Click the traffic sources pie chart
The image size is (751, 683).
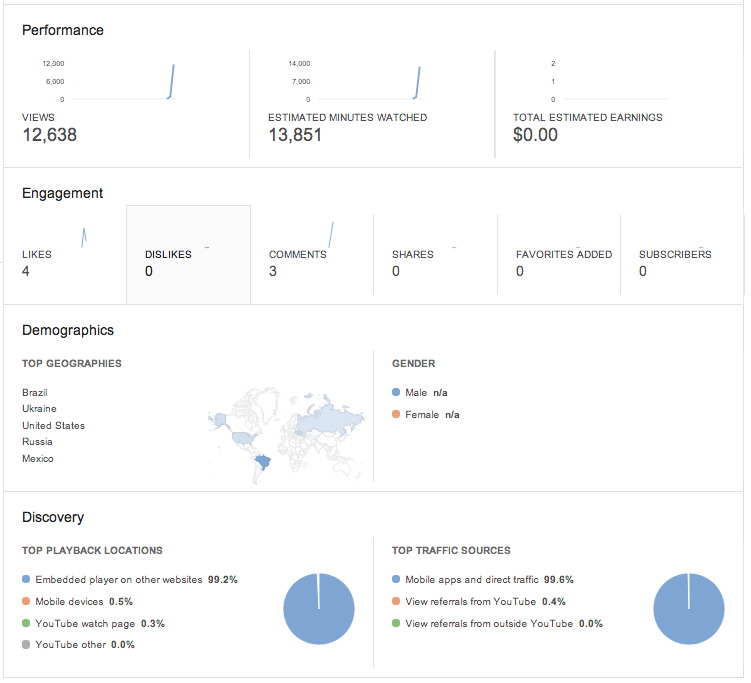[x=689, y=609]
